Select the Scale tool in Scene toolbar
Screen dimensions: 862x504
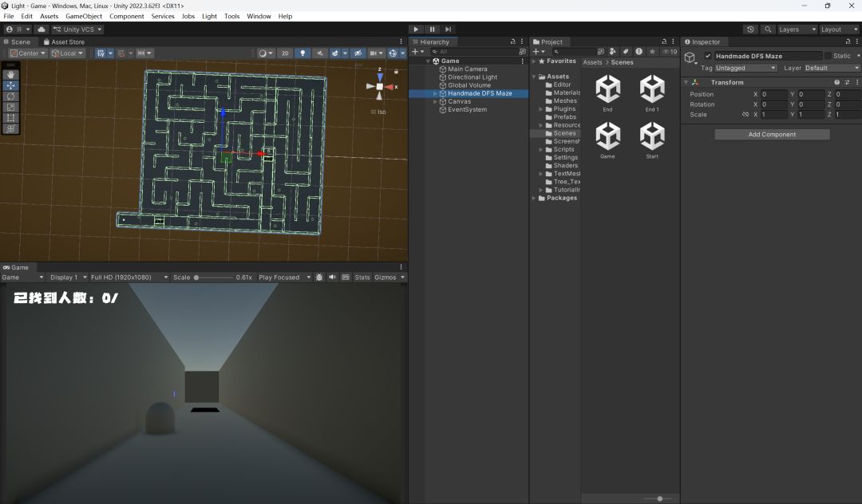click(11, 107)
